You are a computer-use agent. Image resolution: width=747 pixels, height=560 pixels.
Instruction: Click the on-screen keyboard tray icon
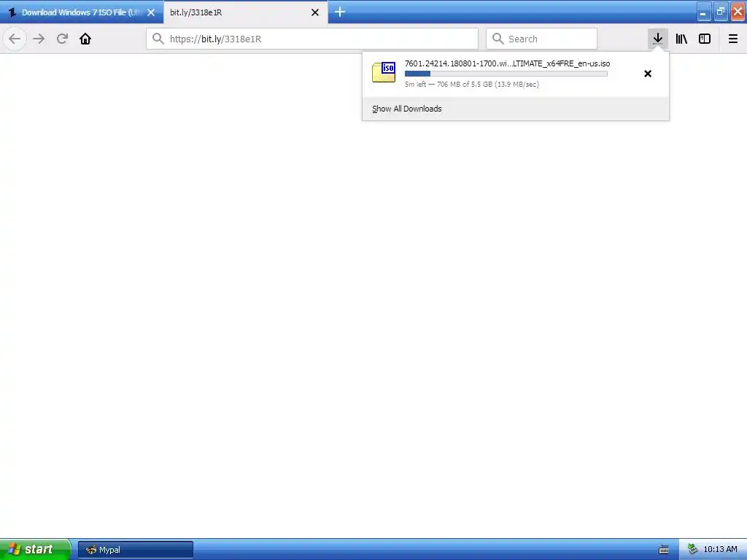(x=664, y=550)
